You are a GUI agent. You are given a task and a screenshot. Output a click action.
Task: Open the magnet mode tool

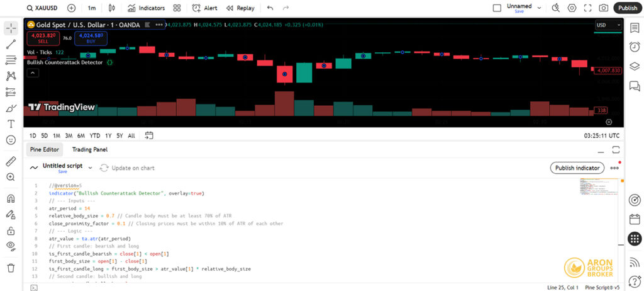[x=11, y=198]
